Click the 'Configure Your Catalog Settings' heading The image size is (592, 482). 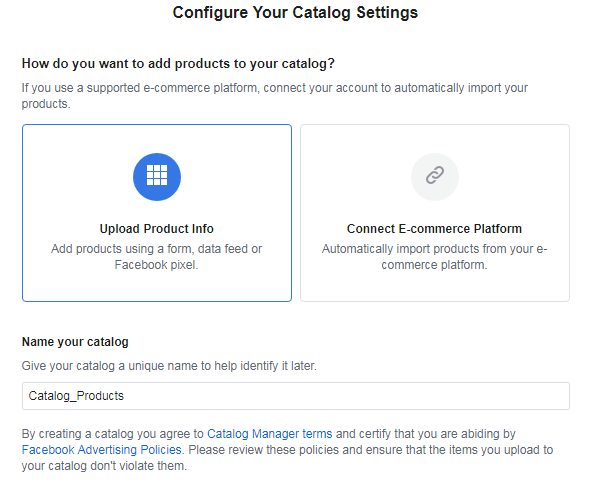[x=295, y=12]
